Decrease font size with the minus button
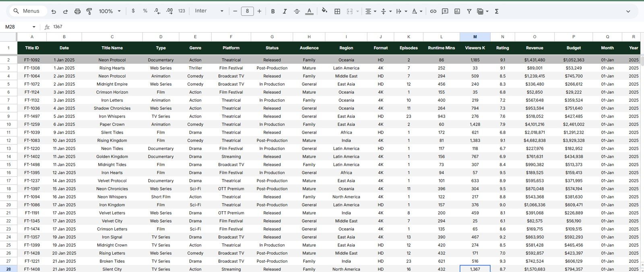644x272 pixels. click(x=235, y=11)
